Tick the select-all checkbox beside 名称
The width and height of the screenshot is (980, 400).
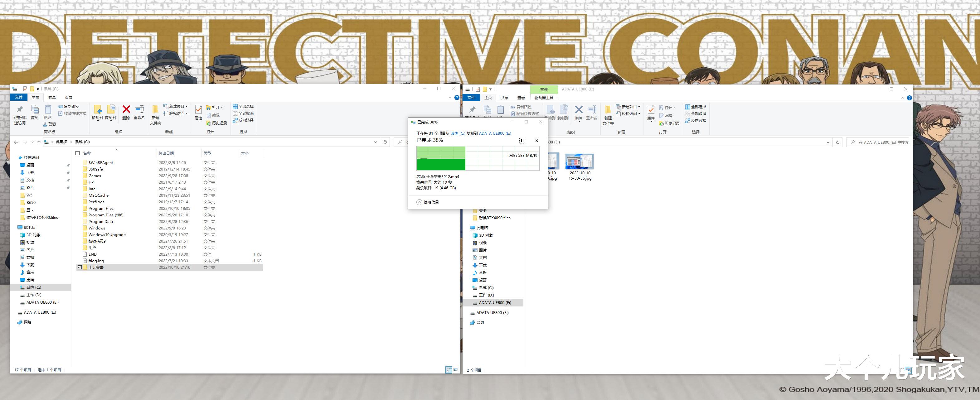point(78,153)
